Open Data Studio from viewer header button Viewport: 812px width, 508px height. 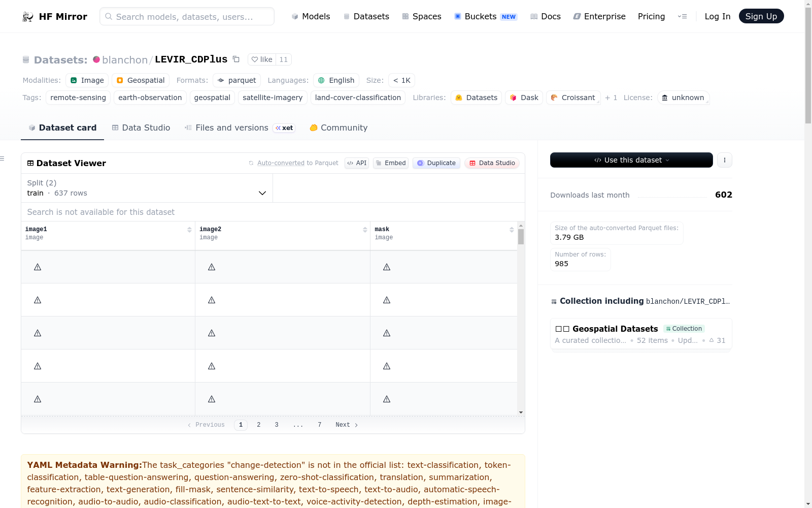(x=492, y=163)
